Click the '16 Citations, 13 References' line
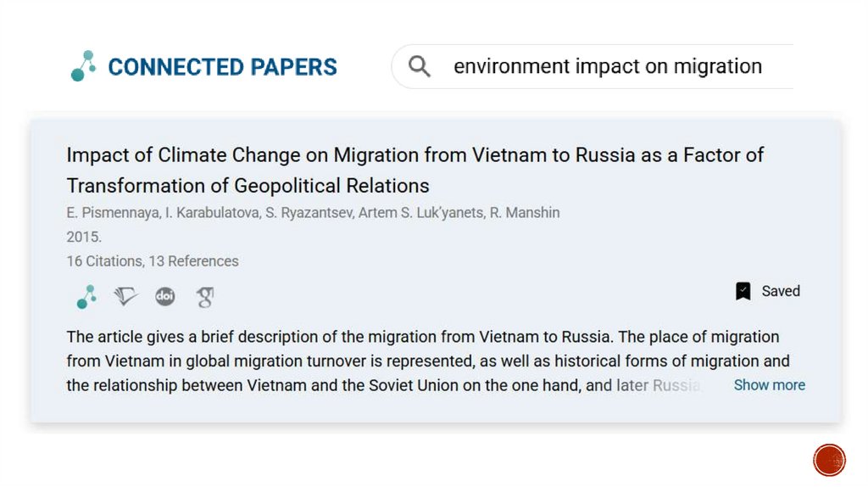 (153, 261)
